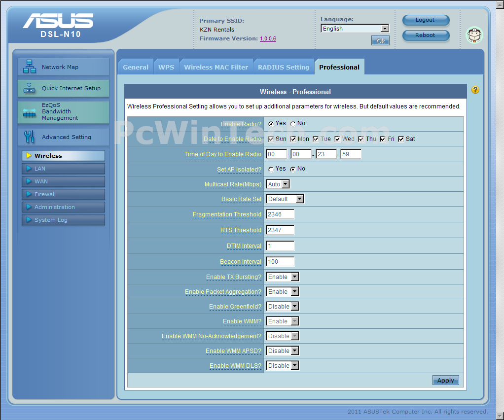The image size is (504, 420).
Task: Click the Advanced Setting tools icon
Action: (x=30, y=137)
